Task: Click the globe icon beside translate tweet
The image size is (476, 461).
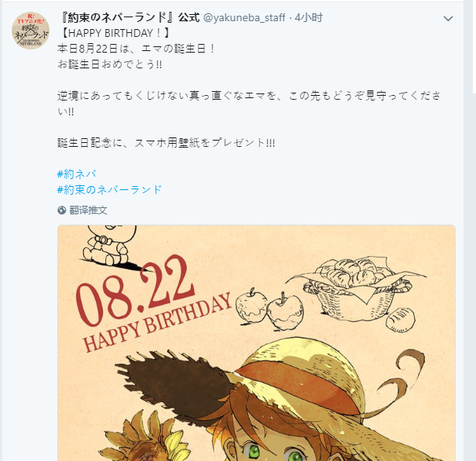Action: pyautogui.click(x=61, y=210)
